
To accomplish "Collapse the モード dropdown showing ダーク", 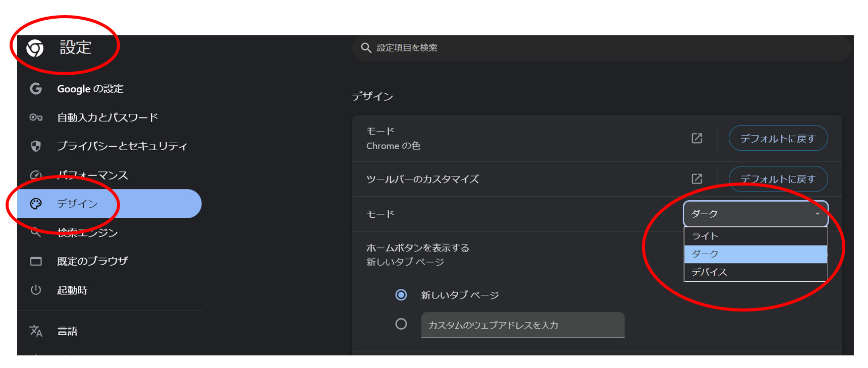I will 755,214.
